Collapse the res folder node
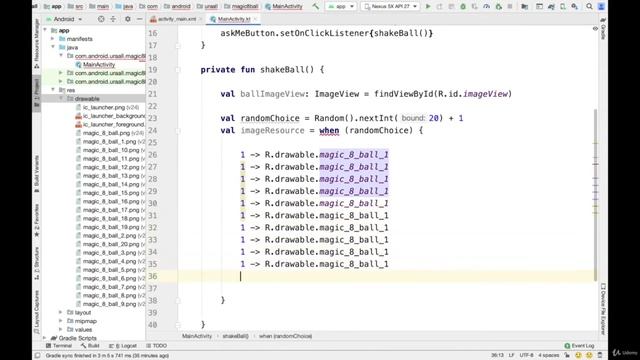The image size is (640, 360). 53,90
